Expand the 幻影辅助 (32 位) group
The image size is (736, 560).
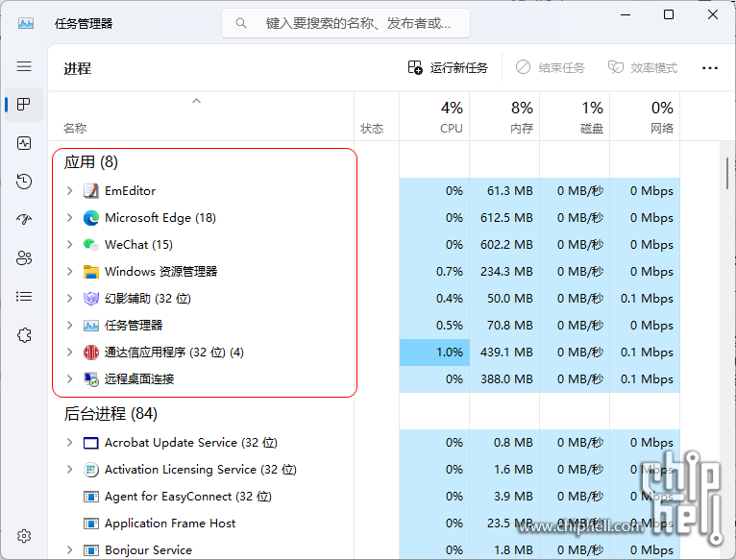[69, 298]
